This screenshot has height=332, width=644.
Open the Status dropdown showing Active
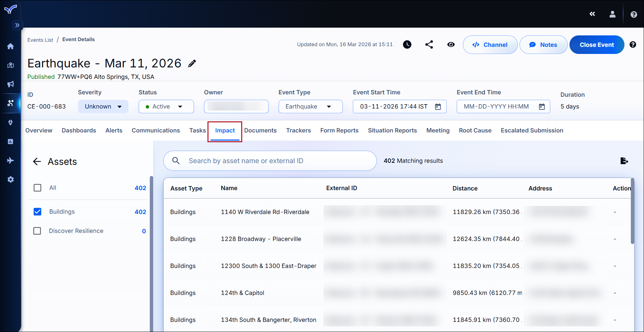(x=166, y=107)
